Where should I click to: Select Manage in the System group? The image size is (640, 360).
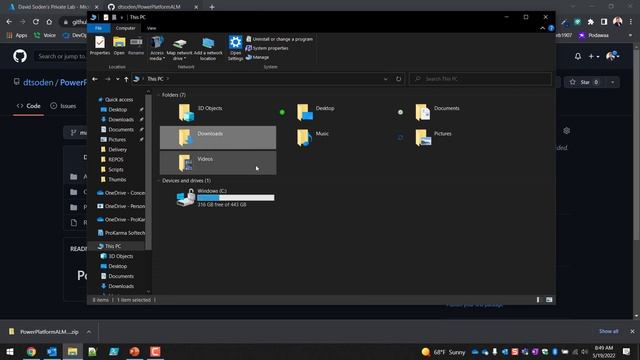point(258,57)
